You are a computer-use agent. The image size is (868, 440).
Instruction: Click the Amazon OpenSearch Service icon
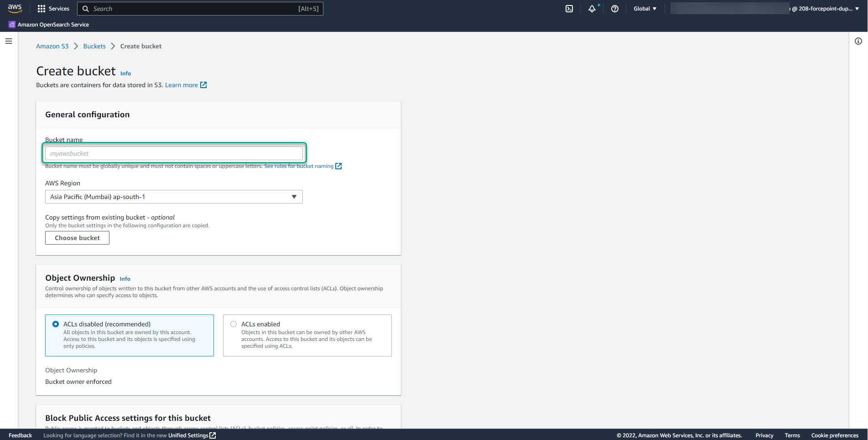tap(11, 24)
